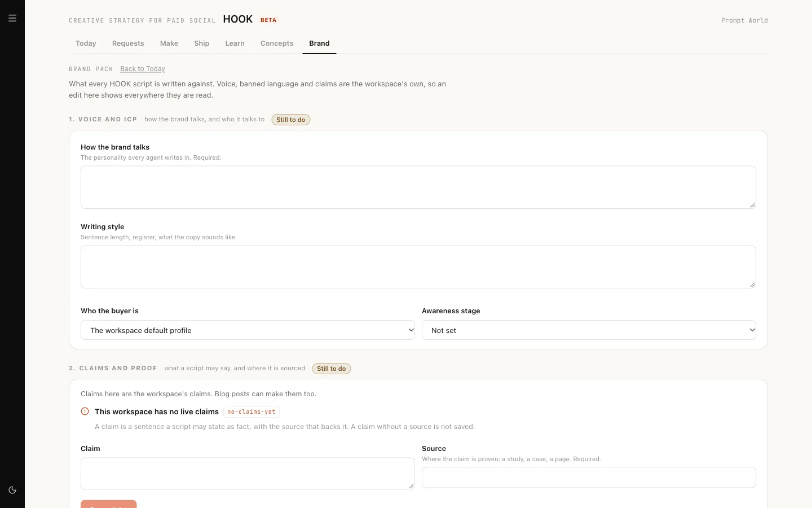The height and width of the screenshot is (508, 812).
Task: Switch to the Requests tab
Action: 128,43
